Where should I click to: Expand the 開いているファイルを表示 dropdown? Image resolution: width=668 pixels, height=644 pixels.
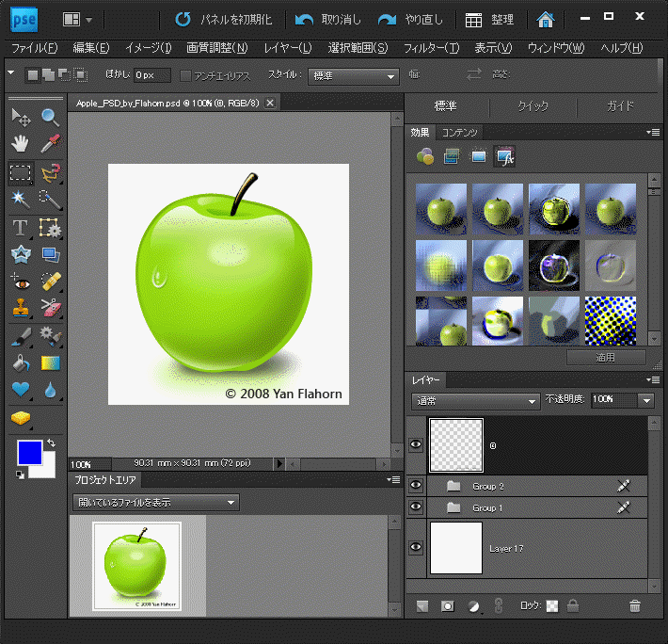click(155, 502)
